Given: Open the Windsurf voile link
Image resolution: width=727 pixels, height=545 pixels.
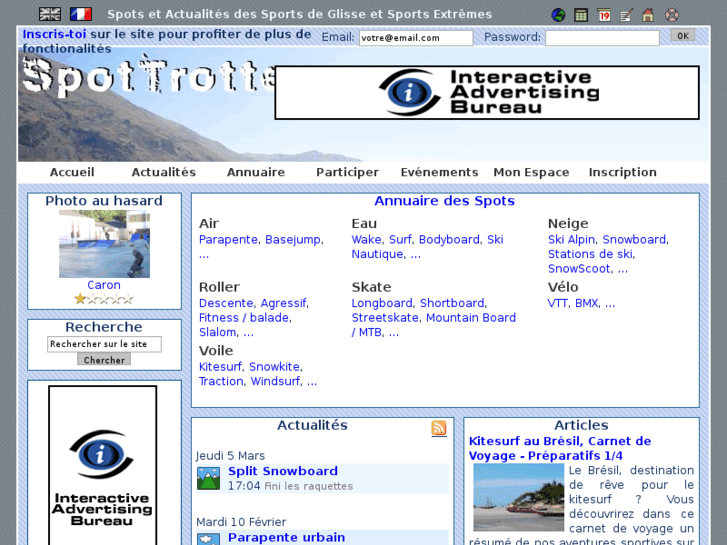Looking at the screenshot, I should click(275, 381).
